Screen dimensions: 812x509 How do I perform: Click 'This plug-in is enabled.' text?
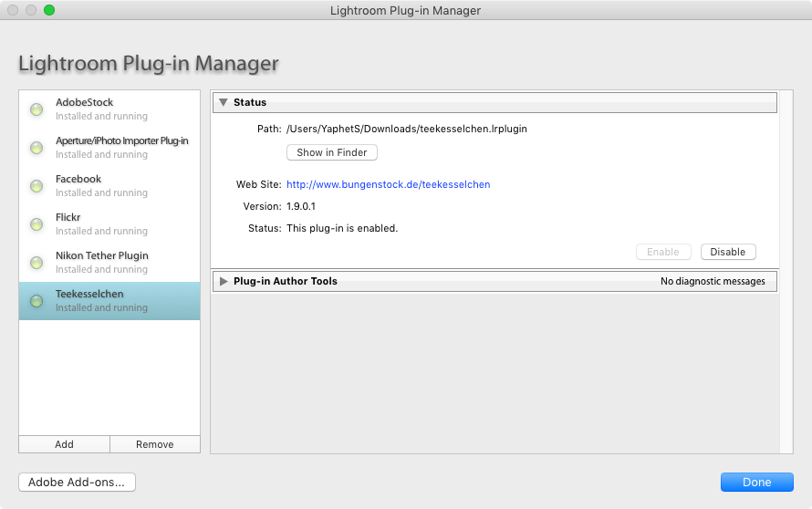point(342,228)
